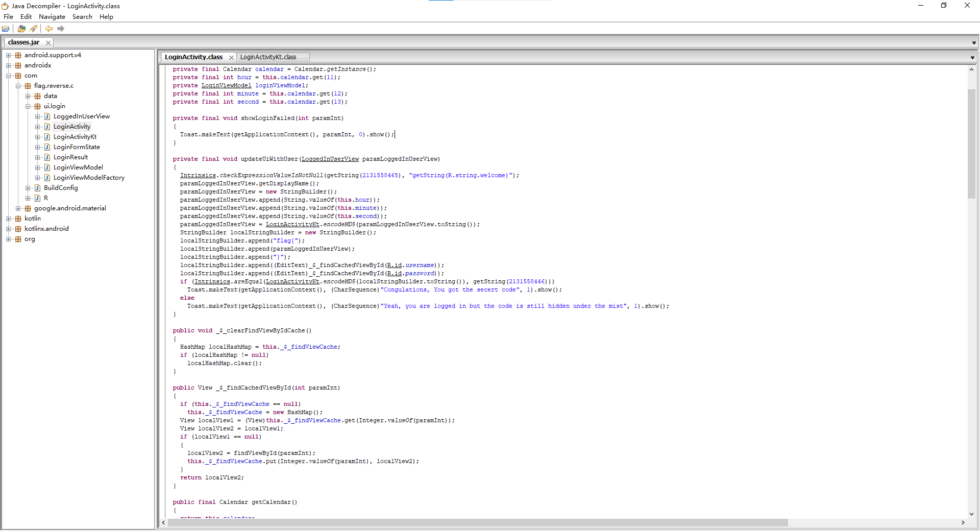Follow the LoginViewModel type link in code
Viewport: 980px width, 531px height.
[x=226, y=86]
